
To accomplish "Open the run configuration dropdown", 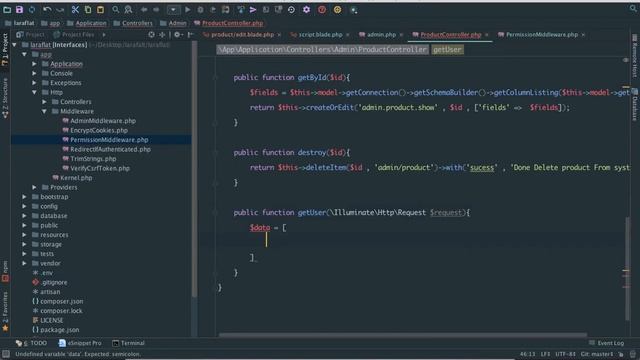I will coord(173,9).
